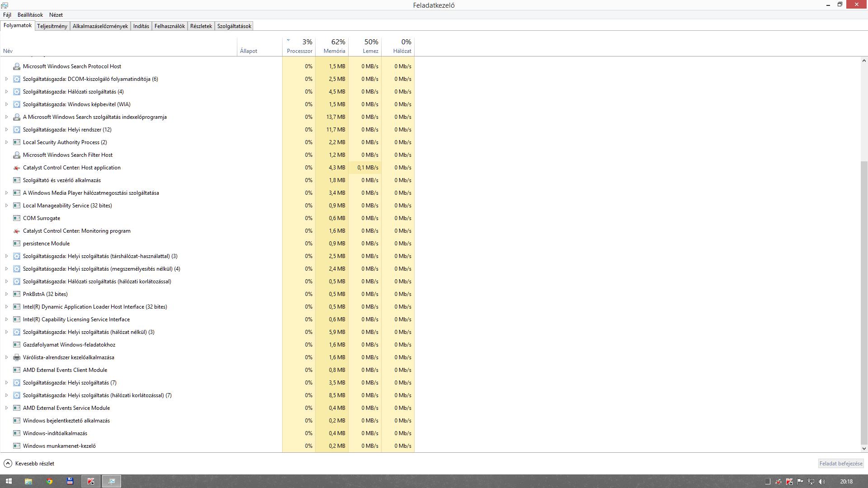This screenshot has width=868, height=488.
Task: Switch to the Indítás tab
Action: (141, 26)
